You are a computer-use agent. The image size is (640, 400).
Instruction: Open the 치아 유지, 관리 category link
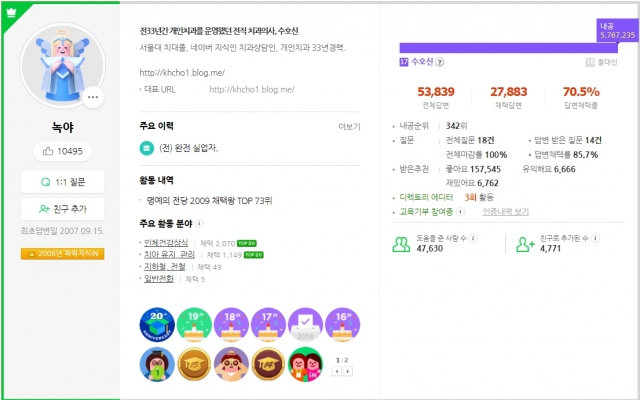pos(169,255)
